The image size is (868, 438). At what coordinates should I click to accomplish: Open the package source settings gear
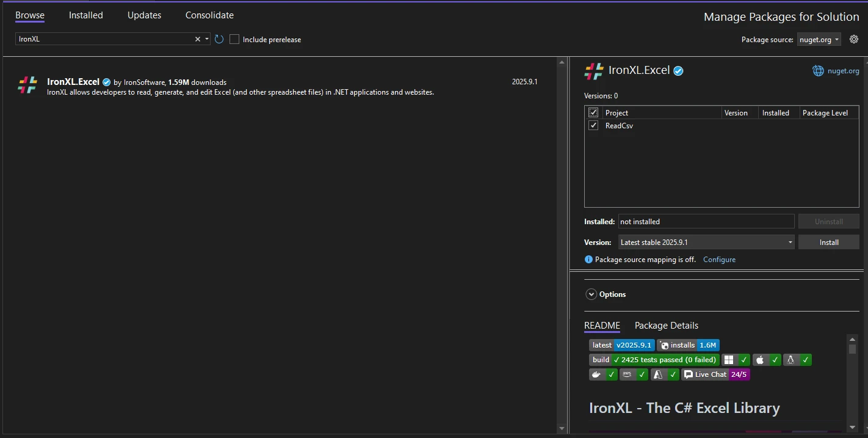click(x=854, y=39)
